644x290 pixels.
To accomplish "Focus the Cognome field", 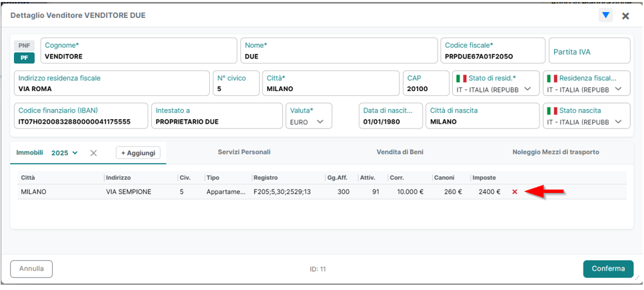I will tap(139, 51).
